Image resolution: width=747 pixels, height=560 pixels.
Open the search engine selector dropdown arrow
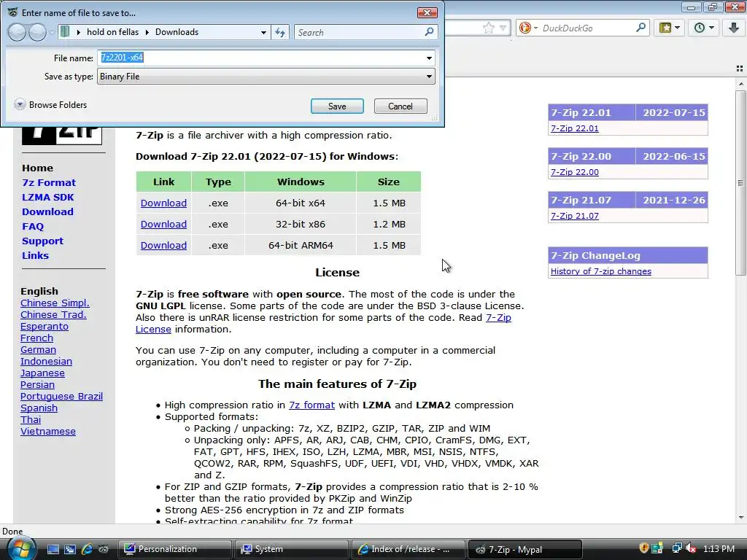[x=535, y=28]
